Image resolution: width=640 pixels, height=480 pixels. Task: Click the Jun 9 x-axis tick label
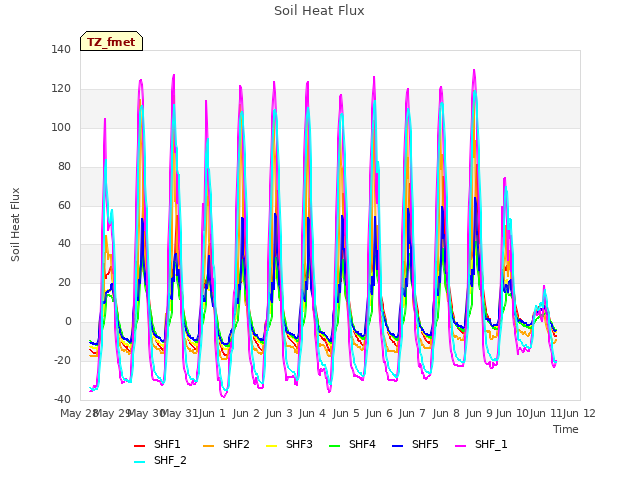[479, 413]
